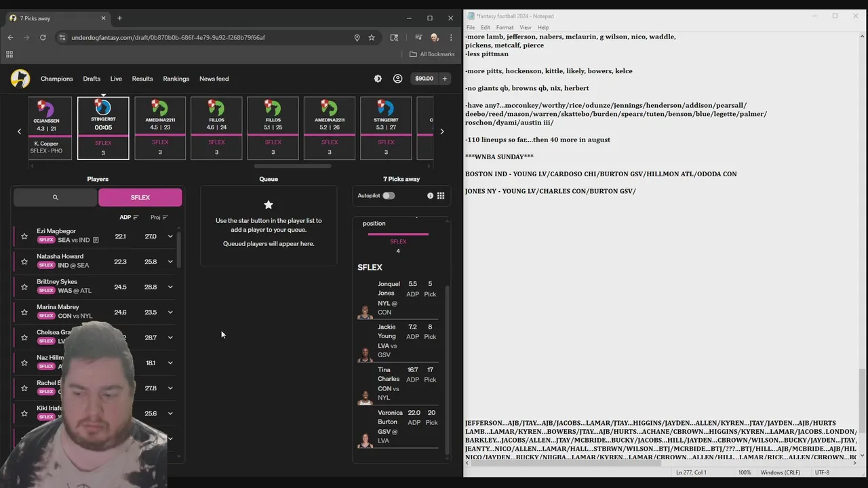Click the plus icon beside $90.00

pyautogui.click(x=445, y=79)
